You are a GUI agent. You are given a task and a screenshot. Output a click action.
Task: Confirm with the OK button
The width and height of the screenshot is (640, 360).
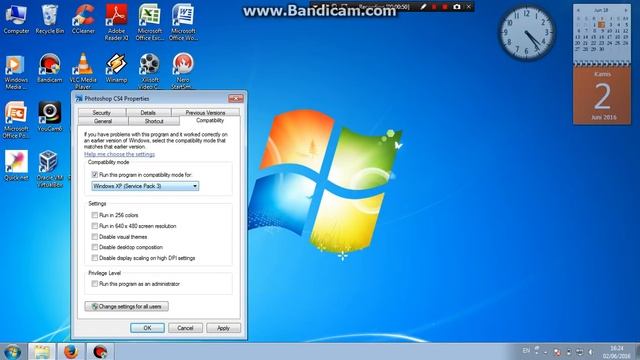pos(147,328)
